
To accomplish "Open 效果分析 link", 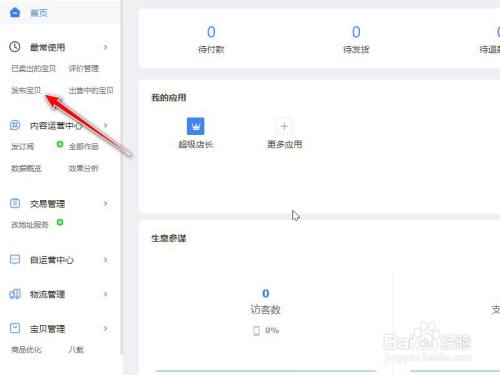I will tap(84, 168).
